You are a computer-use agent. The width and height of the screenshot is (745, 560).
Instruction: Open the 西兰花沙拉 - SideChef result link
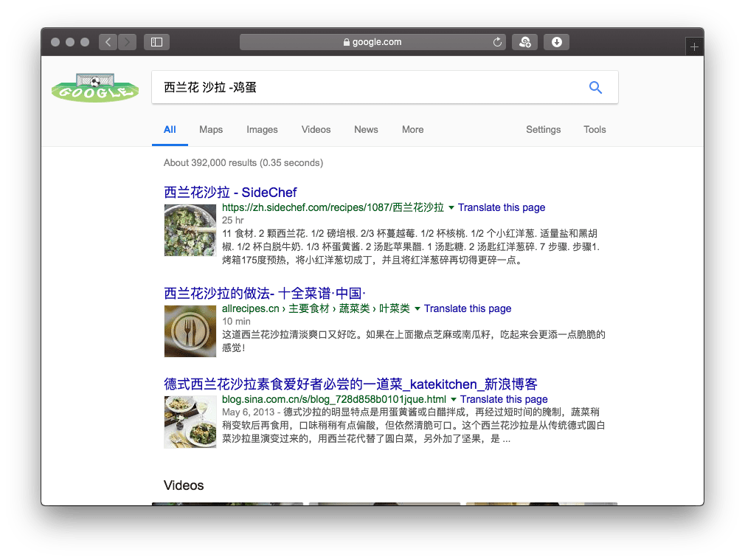[230, 192]
